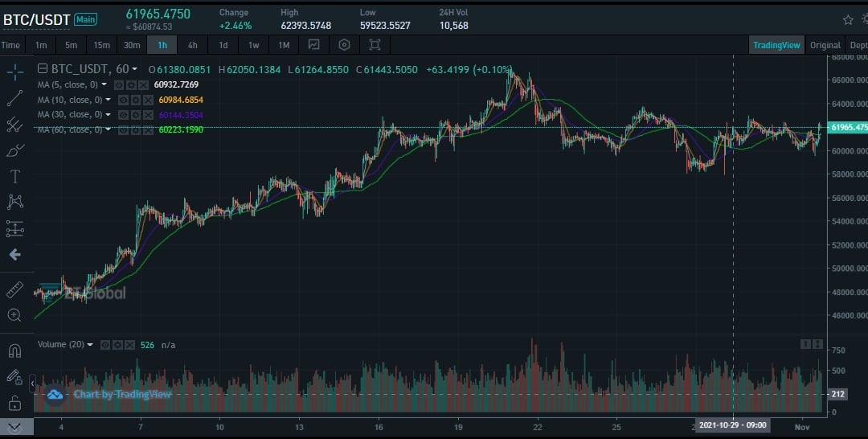
Task: Select the Time chart option
Action: point(10,45)
